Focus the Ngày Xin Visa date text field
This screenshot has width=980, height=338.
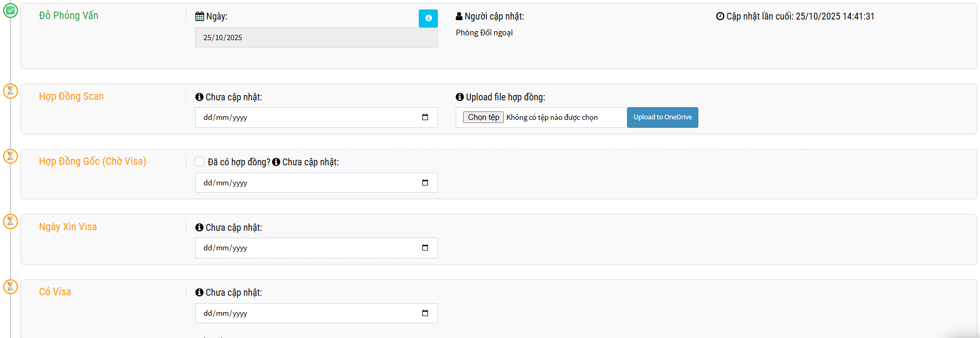[306, 248]
